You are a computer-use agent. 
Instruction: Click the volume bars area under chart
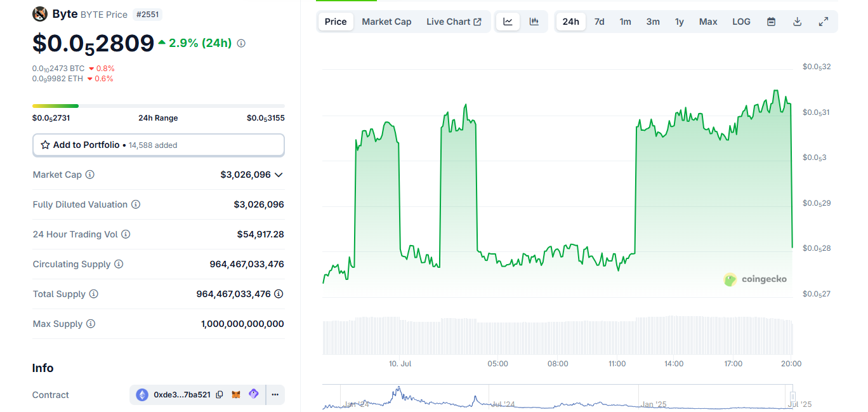coord(558,336)
